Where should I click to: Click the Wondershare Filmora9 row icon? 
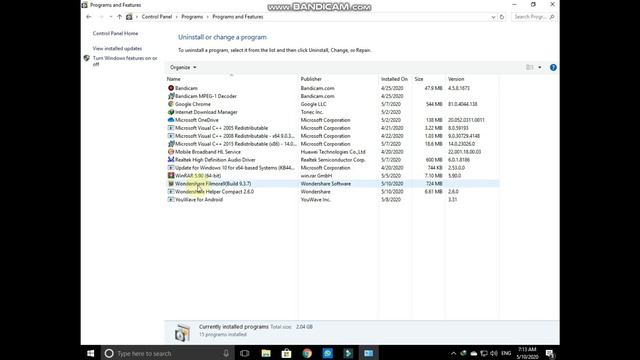(171, 184)
